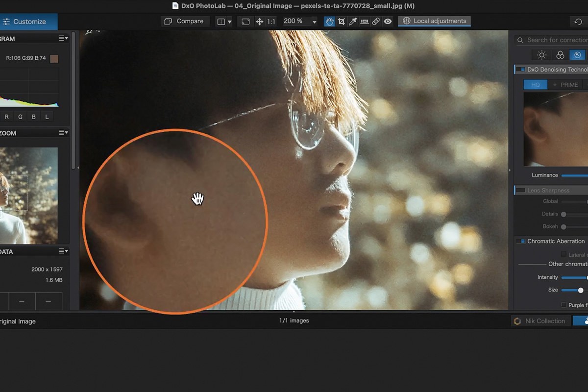Select the white balance eyedropper tool
This screenshot has width=588, height=392.
coord(353,22)
